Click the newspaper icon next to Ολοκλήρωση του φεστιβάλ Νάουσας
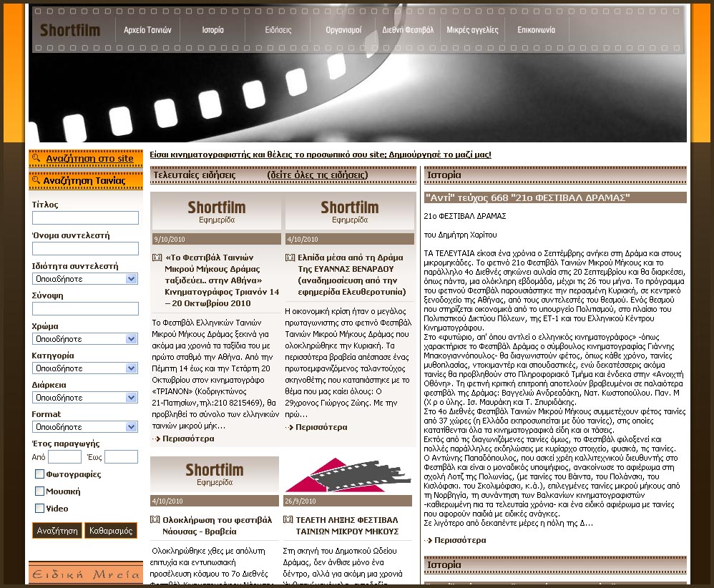Image resolution: width=714 pixels, height=588 pixels. [155, 519]
